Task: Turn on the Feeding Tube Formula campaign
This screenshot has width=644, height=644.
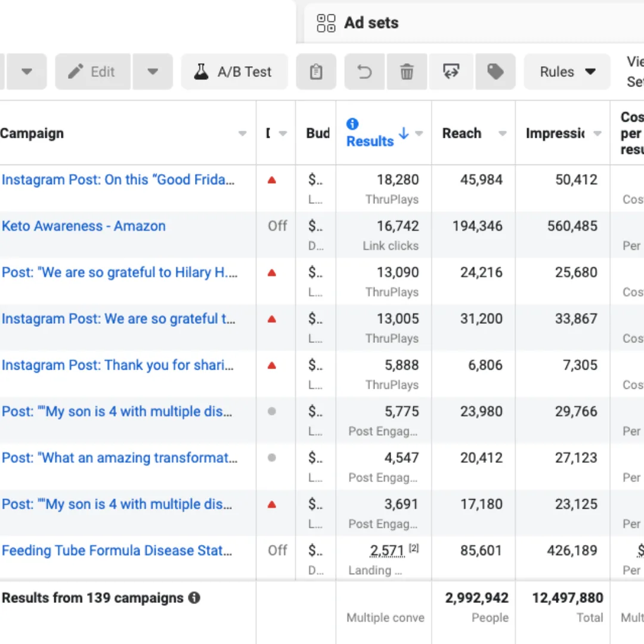Action: [276, 550]
